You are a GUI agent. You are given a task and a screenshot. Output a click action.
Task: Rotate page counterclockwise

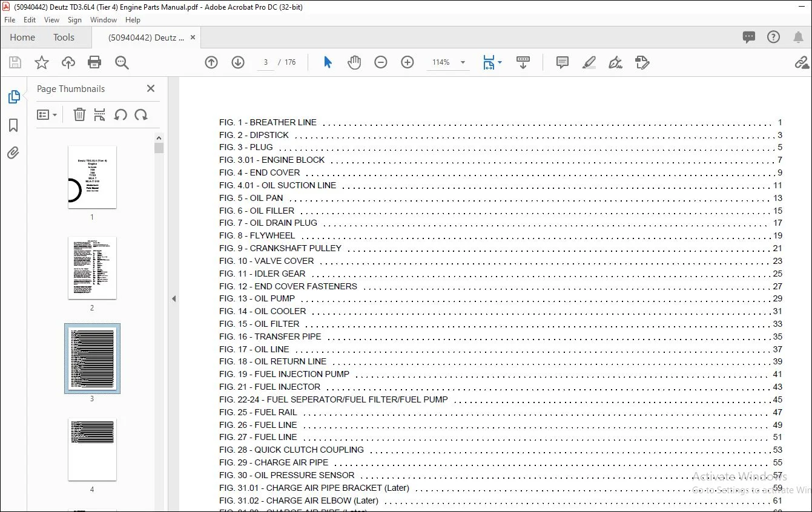click(120, 114)
